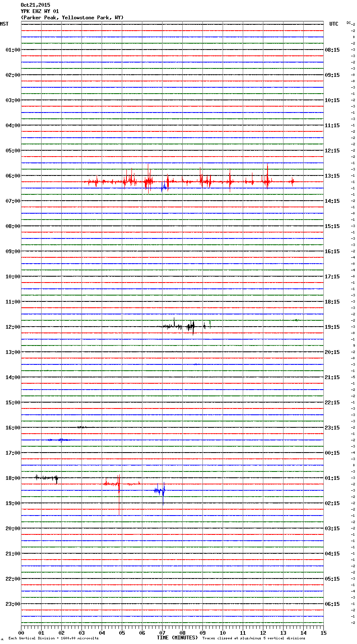Select the 13:00 MST time label
Viewport: 357px width, 644px height.
(x=13, y=352)
